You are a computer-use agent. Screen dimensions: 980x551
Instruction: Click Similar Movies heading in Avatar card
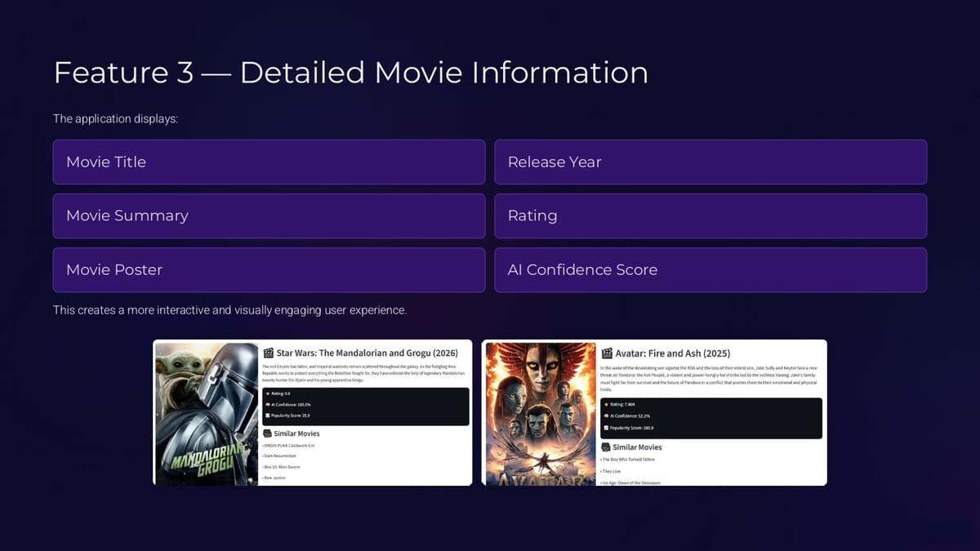(x=637, y=447)
